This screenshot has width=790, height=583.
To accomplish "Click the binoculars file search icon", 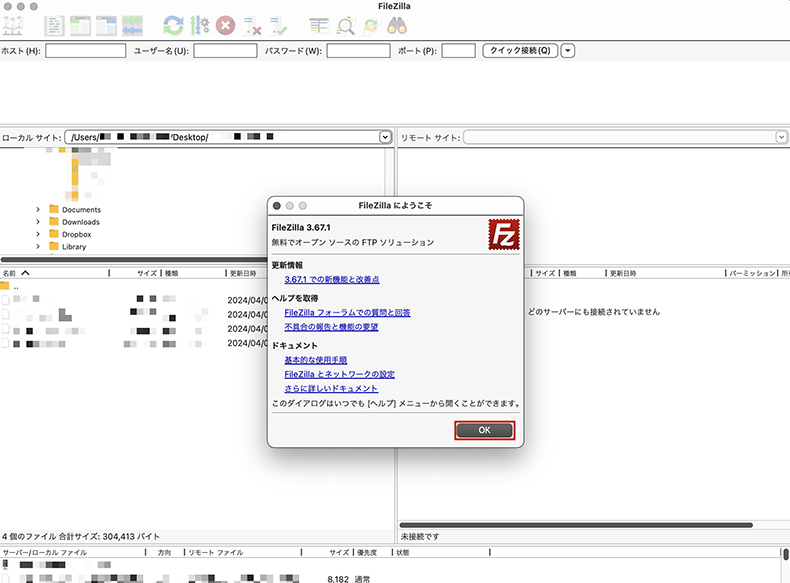I will pos(397,26).
